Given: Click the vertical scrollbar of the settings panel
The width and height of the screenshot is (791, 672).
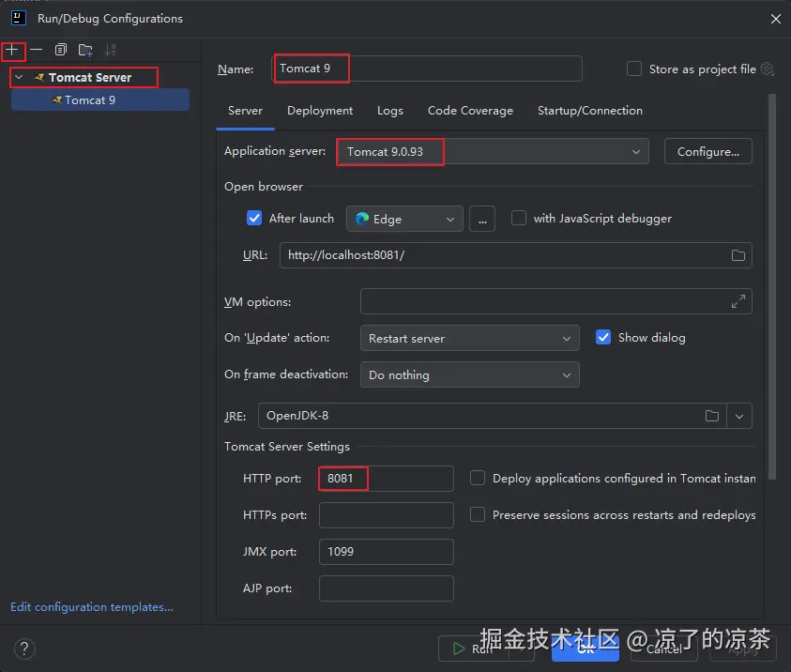Looking at the screenshot, I should point(772,286).
